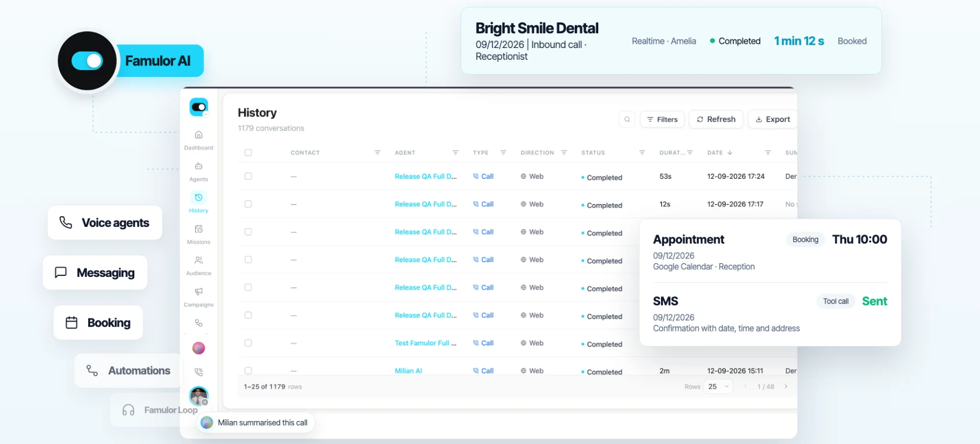Screen dimensions: 980x444
Task: Open Release QA Full agent in 17:24 row
Action: 426,176
